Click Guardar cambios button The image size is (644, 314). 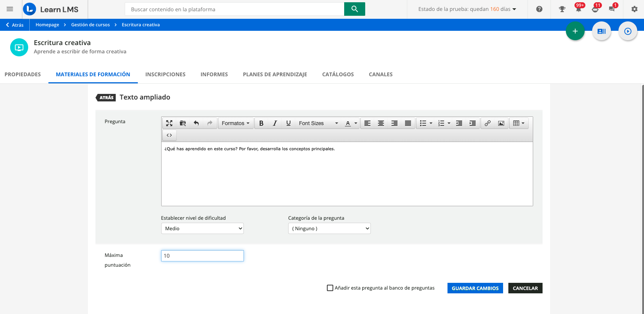(x=475, y=288)
